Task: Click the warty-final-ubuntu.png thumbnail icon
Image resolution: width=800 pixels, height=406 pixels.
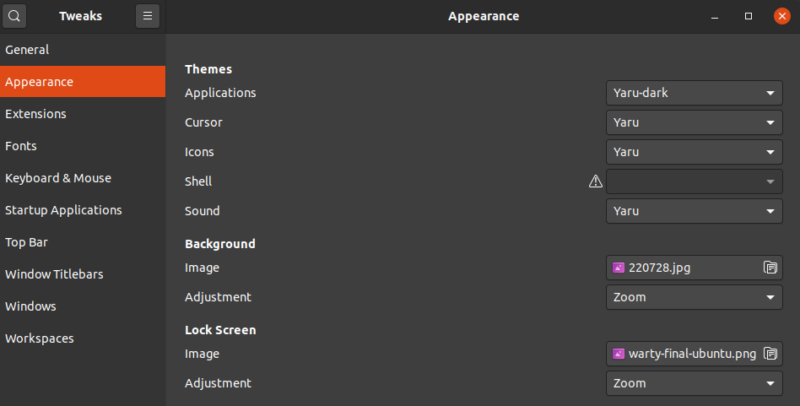Action: click(x=619, y=354)
